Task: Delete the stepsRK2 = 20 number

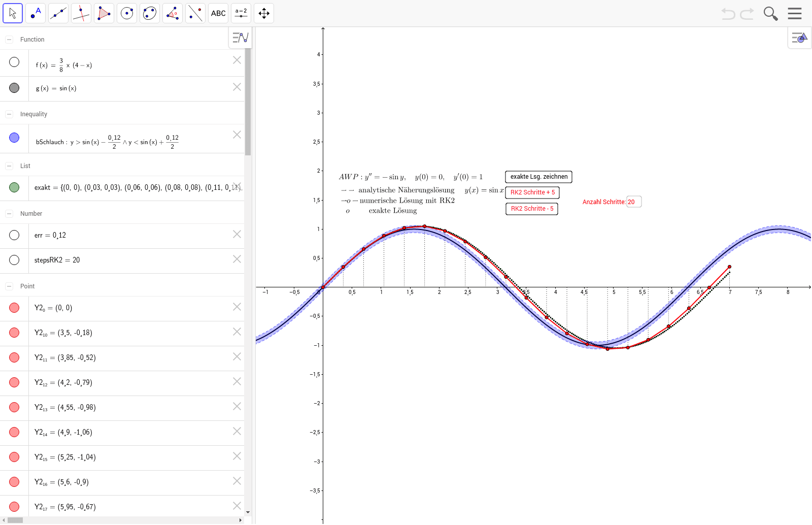Action: point(237,259)
